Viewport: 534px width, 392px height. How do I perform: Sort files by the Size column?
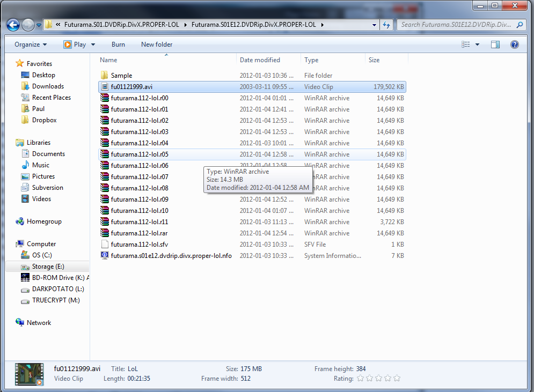click(374, 60)
